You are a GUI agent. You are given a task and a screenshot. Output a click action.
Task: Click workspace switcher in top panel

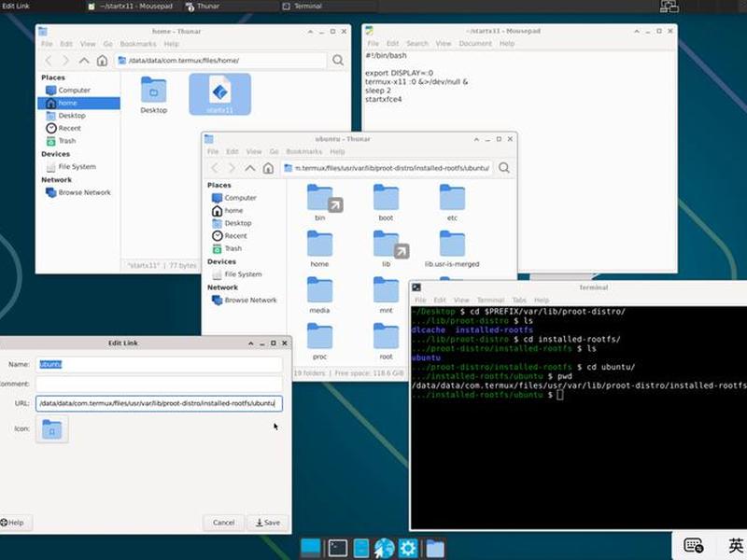point(669,7)
